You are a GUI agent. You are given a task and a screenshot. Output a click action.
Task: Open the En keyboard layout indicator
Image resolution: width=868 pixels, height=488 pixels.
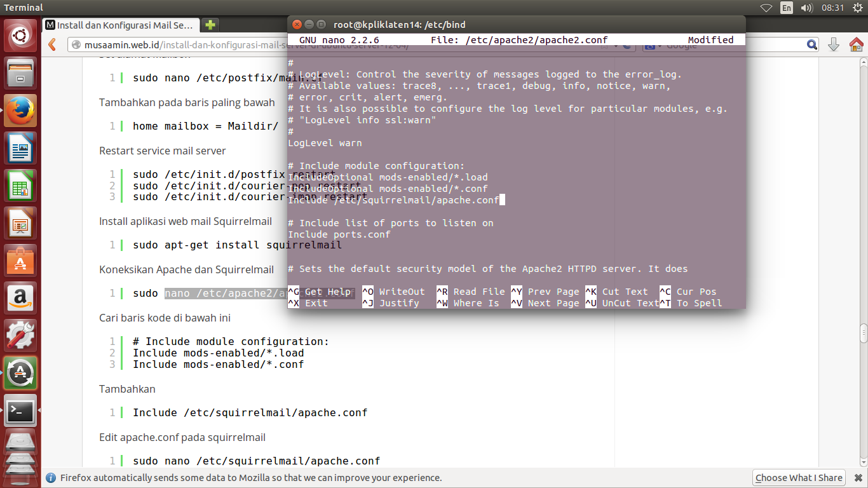(x=787, y=8)
